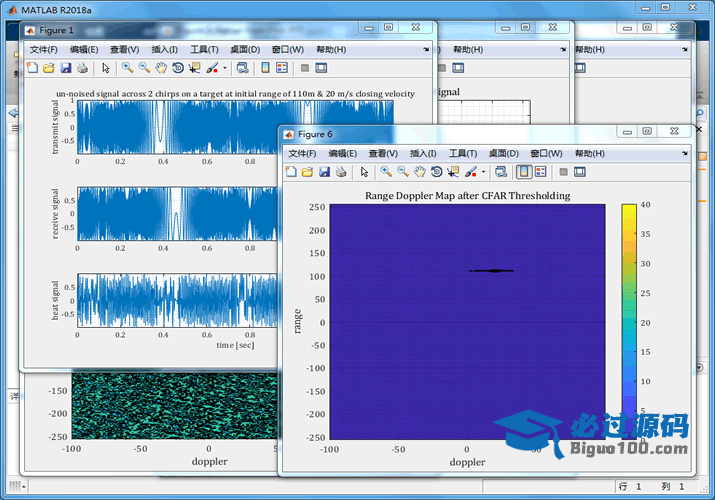Image resolution: width=715 pixels, height=500 pixels.
Task: Select Rotate 3D tool in Figure 6 toolbar
Action: pos(436,172)
